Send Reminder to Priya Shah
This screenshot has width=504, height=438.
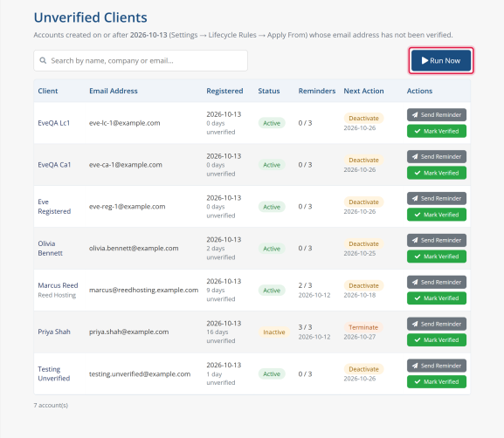[x=437, y=324]
